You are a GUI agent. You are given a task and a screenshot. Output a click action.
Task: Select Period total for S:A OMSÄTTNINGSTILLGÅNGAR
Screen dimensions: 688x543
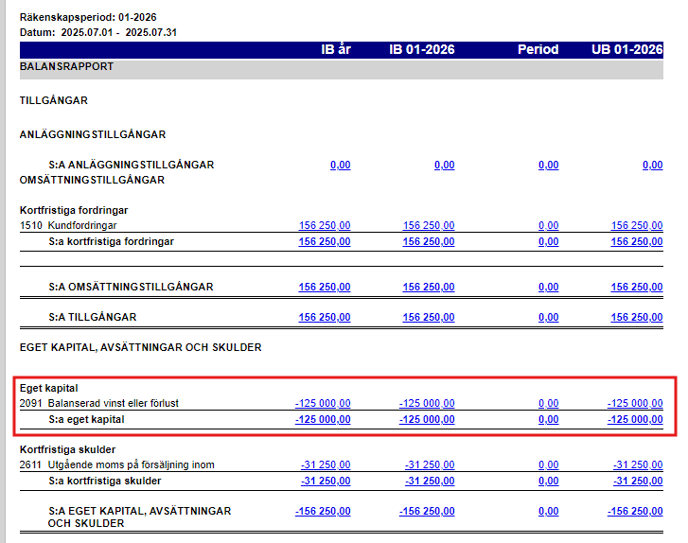(x=548, y=287)
